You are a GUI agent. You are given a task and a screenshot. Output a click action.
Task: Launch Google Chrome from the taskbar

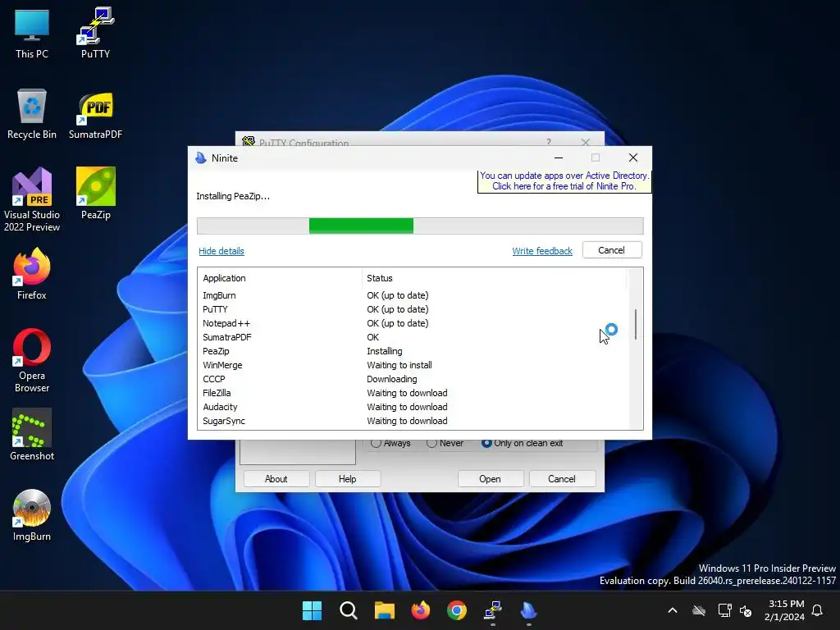456,610
